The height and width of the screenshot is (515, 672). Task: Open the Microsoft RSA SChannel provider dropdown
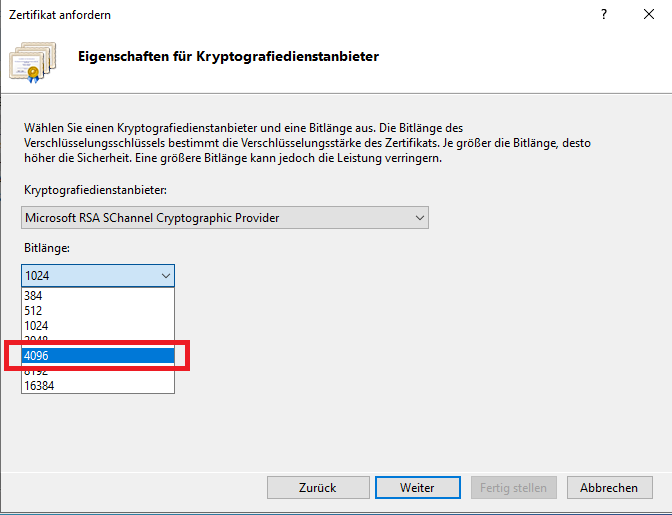click(225, 218)
